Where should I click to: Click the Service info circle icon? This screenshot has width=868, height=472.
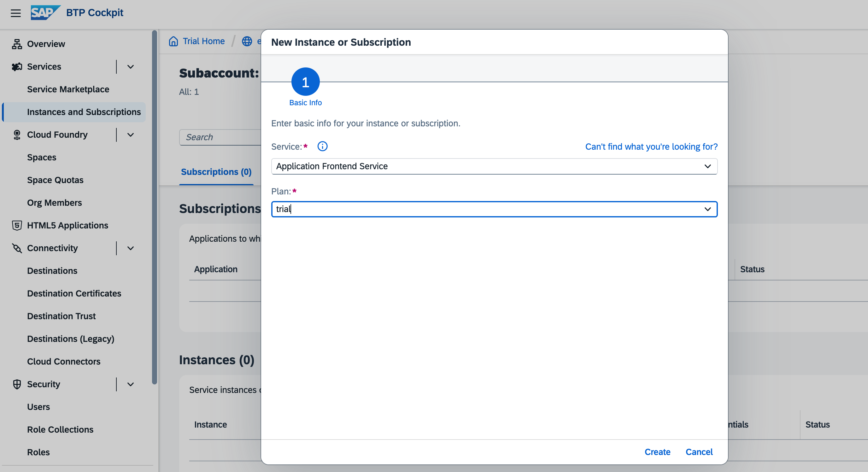pyautogui.click(x=322, y=146)
